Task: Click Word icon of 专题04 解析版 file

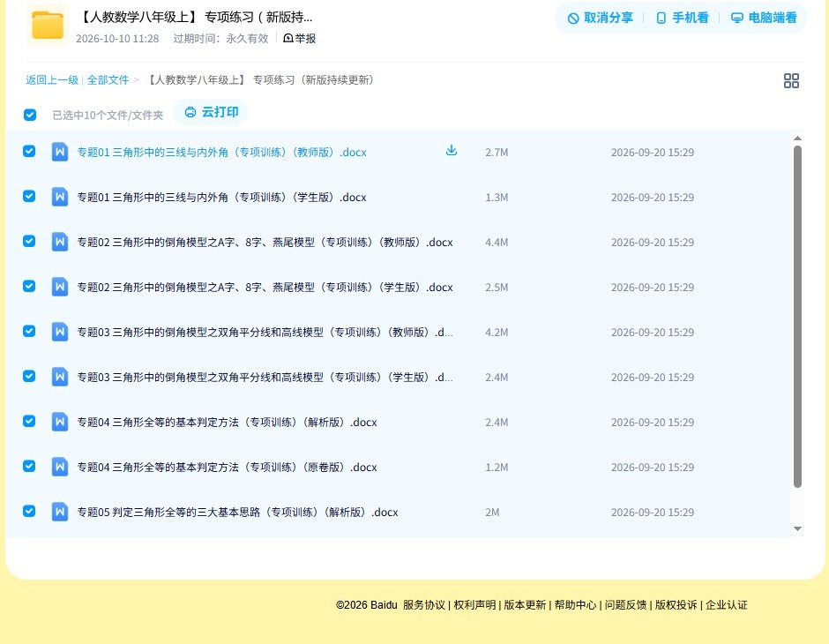Action: [x=60, y=422]
